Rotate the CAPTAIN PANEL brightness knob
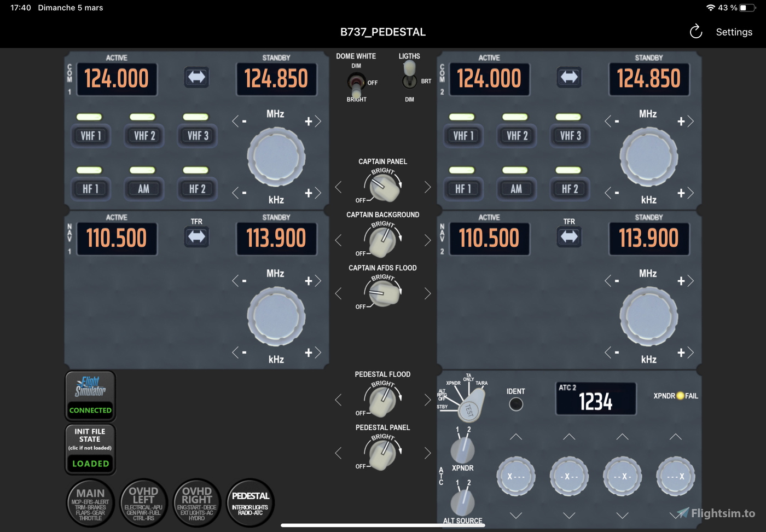This screenshot has height=532, width=766. click(x=383, y=187)
